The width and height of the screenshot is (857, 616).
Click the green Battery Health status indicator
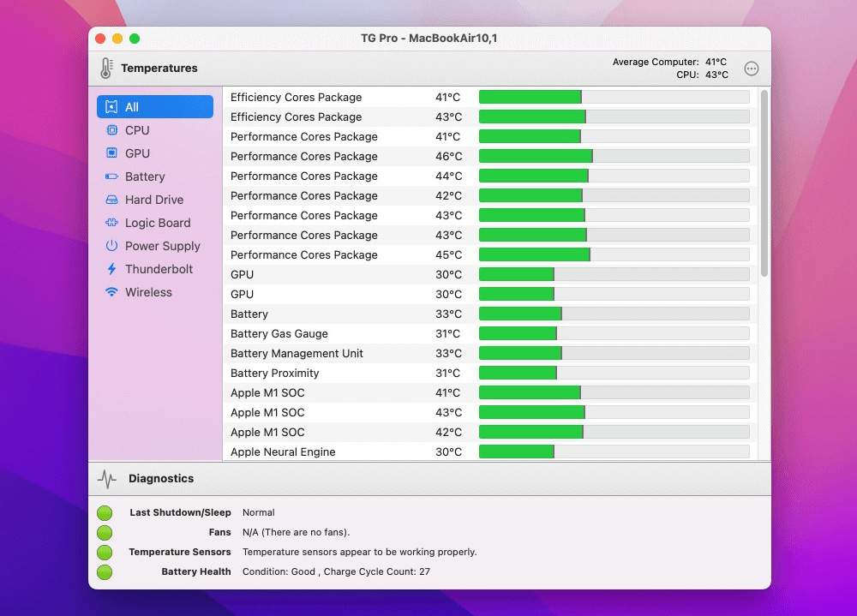(x=105, y=572)
